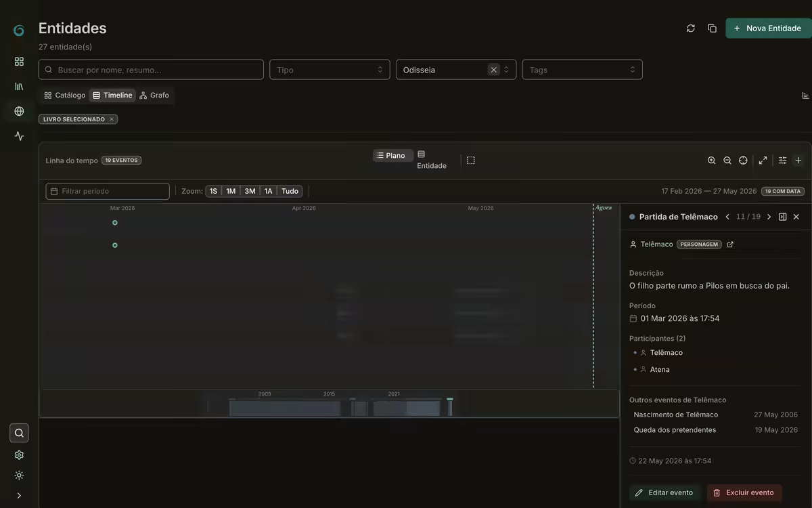This screenshot has width=812, height=508.
Task: Focus the Buscar por nome search field
Action: (x=151, y=70)
